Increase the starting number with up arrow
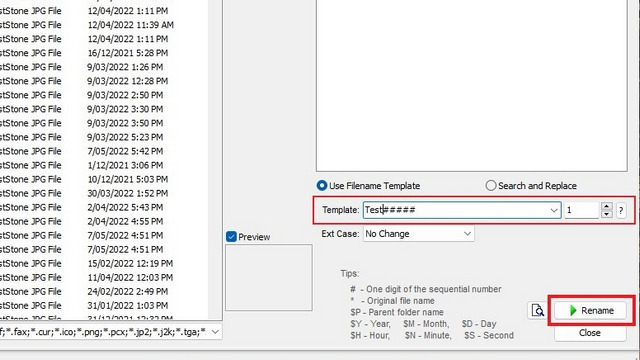 (607, 206)
